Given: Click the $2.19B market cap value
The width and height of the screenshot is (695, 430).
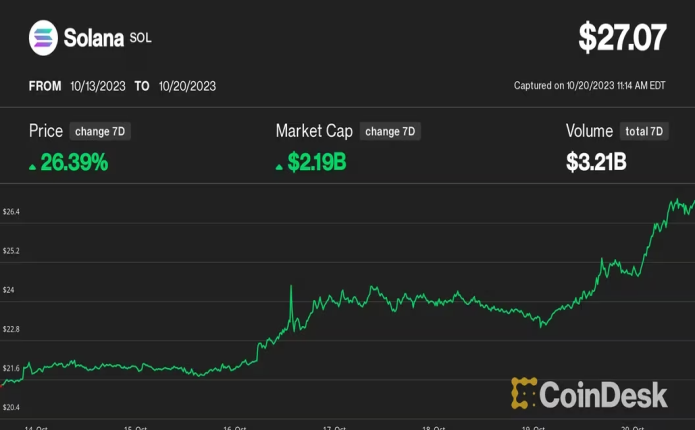Looking at the screenshot, I should 317,162.
